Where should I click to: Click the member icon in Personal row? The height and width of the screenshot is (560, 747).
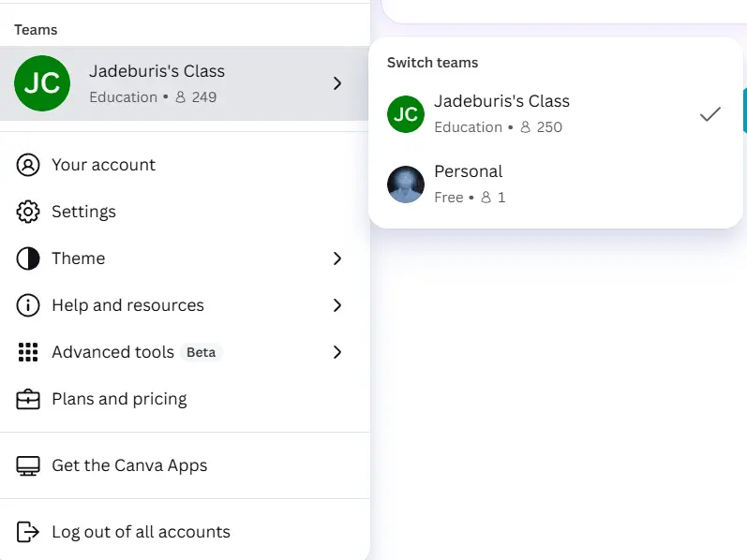click(486, 198)
